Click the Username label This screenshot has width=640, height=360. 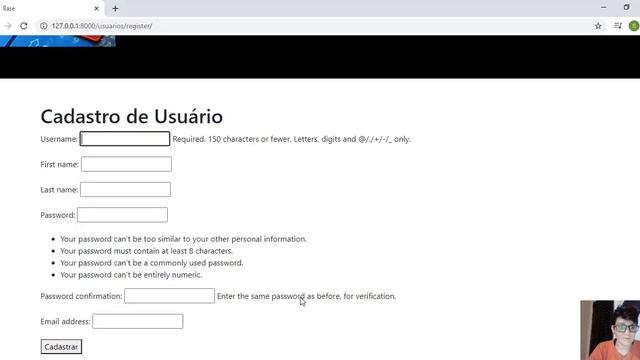(59, 139)
